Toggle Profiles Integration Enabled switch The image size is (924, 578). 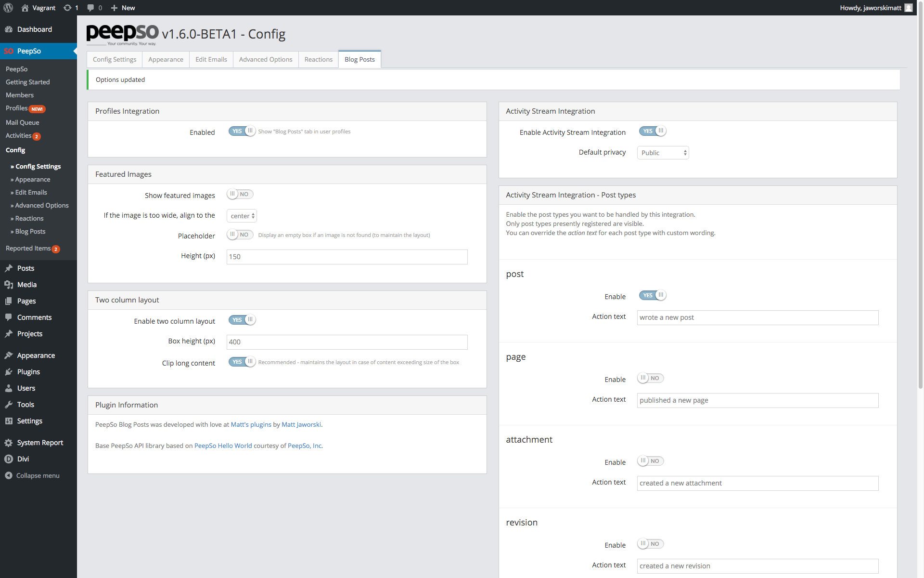point(242,131)
